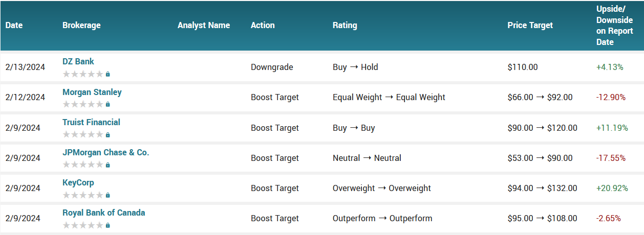Viewport: 644px width, 235px height.
Task: Click the Analyst Name column header
Action: (204, 25)
